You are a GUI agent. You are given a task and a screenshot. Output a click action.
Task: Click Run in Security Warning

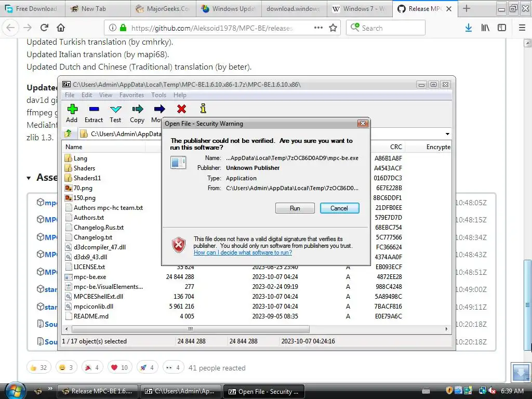coord(295,208)
